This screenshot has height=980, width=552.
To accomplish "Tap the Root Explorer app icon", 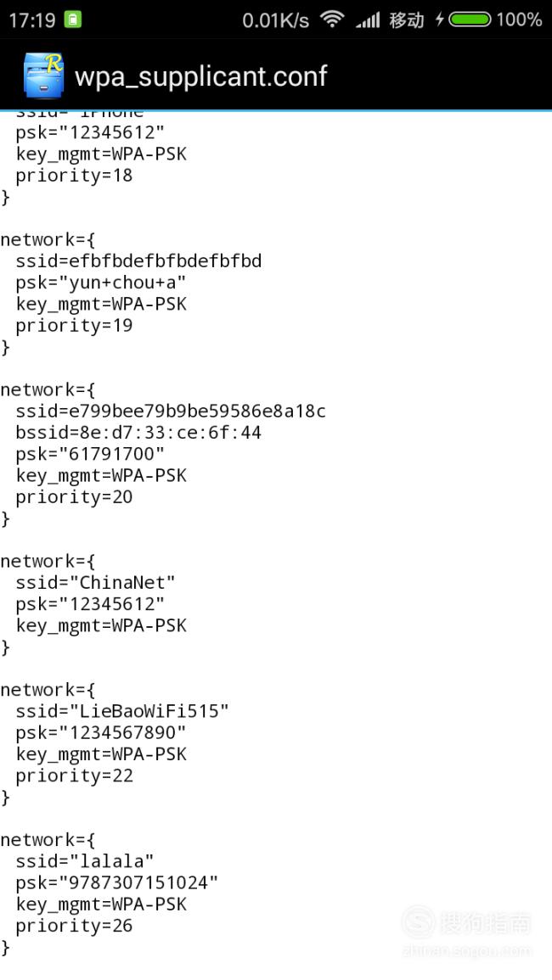I will point(44,75).
